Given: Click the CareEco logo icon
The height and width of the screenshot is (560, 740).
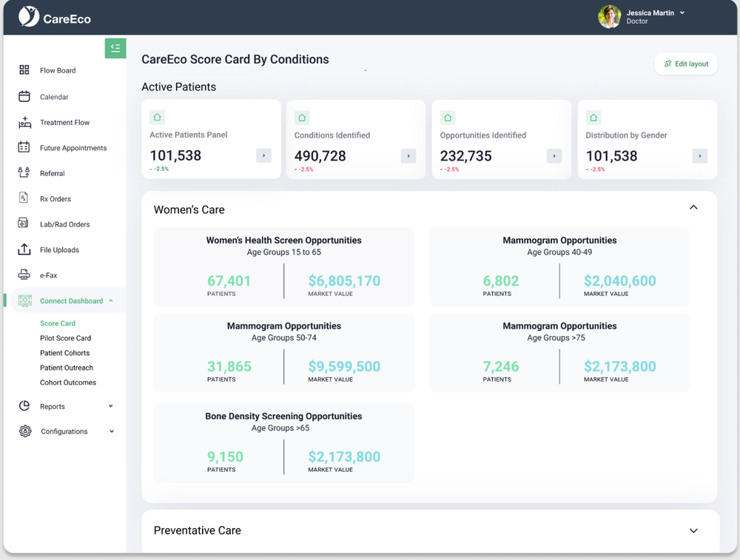Looking at the screenshot, I should [29, 16].
